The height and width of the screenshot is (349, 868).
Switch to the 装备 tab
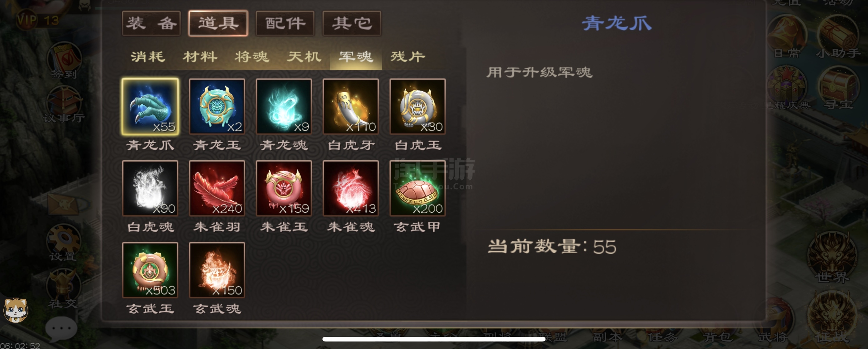click(151, 23)
